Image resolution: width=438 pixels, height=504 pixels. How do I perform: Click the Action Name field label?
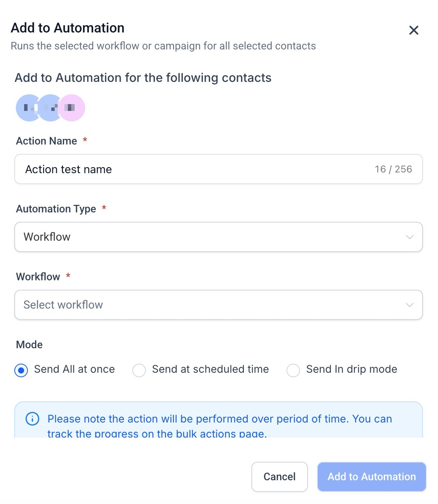(46, 141)
